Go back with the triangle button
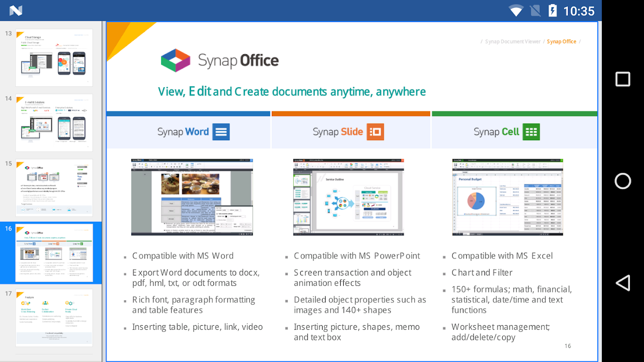644x362 pixels. (x=623, y=283)
